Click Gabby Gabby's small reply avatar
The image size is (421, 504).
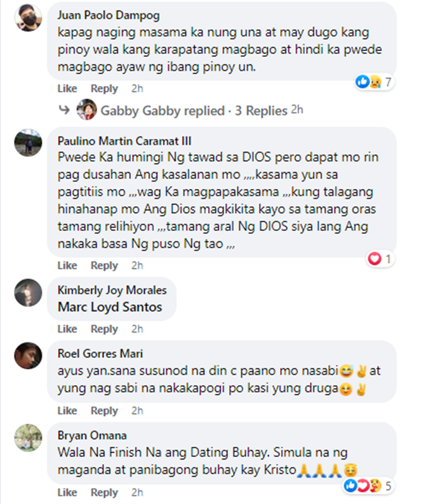(86, 110)
